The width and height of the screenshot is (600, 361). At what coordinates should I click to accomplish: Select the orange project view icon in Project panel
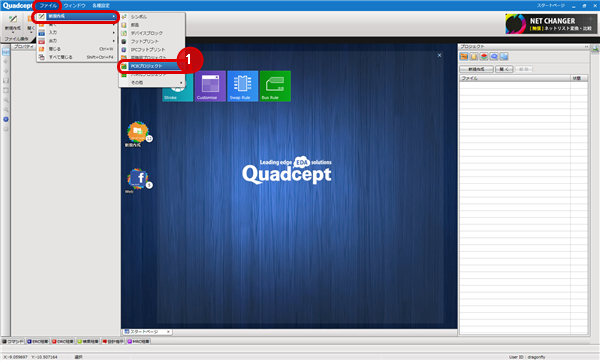[464, 57]
